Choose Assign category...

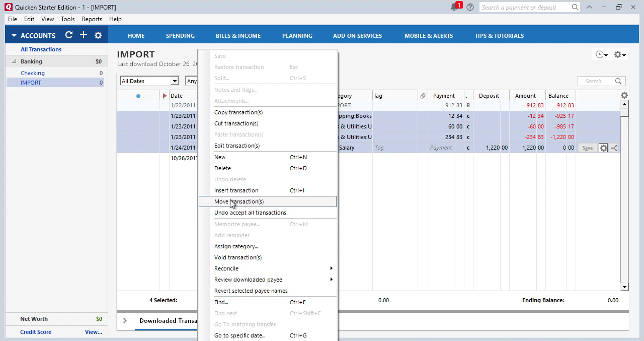point(268,246)
